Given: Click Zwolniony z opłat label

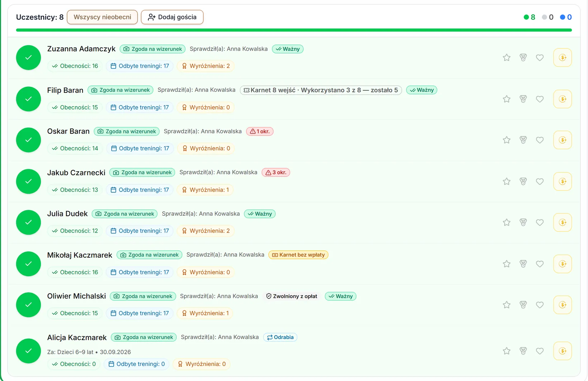Looking at the screenshot, I should 291,296.
